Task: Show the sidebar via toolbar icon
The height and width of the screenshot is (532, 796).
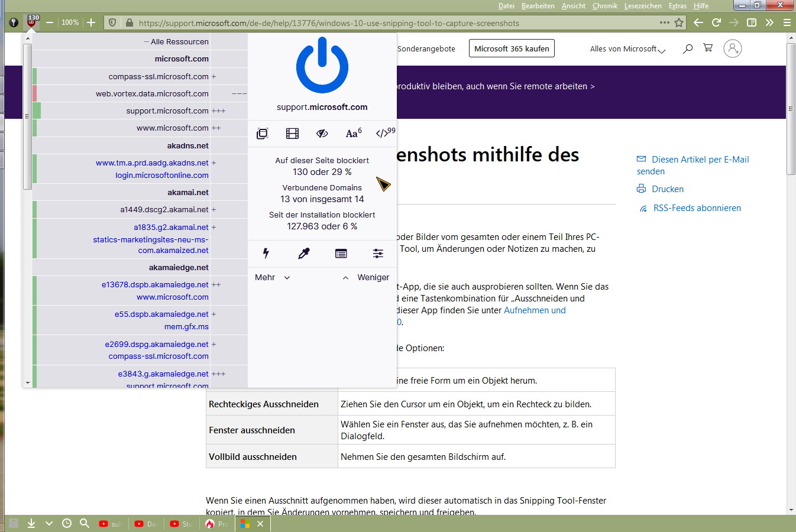Action: (x=752, y=22)
